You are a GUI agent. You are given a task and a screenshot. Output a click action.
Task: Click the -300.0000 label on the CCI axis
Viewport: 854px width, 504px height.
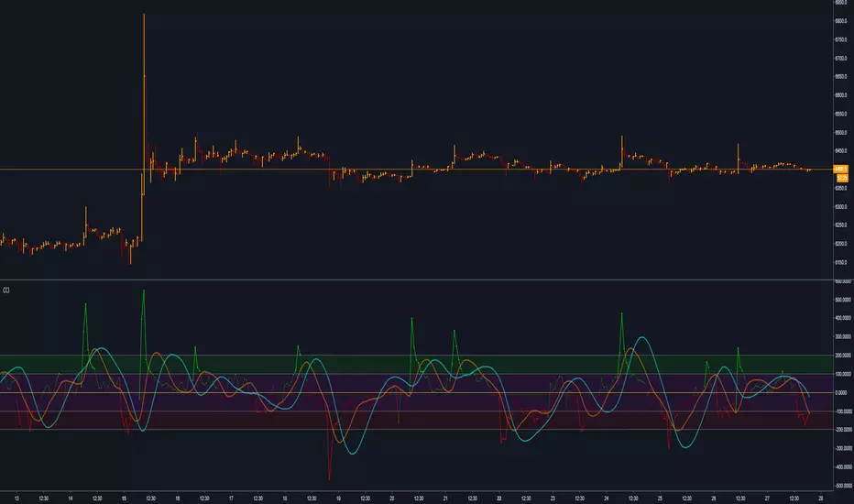[843, 448]
